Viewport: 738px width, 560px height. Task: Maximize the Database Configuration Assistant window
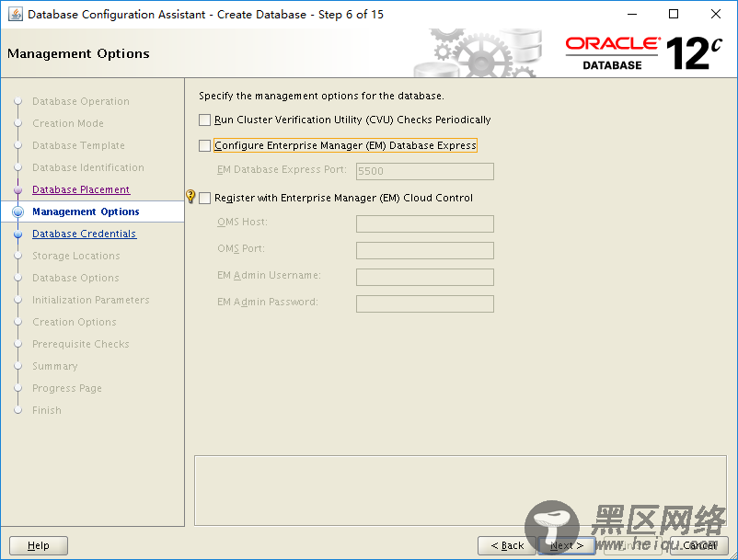674,14
